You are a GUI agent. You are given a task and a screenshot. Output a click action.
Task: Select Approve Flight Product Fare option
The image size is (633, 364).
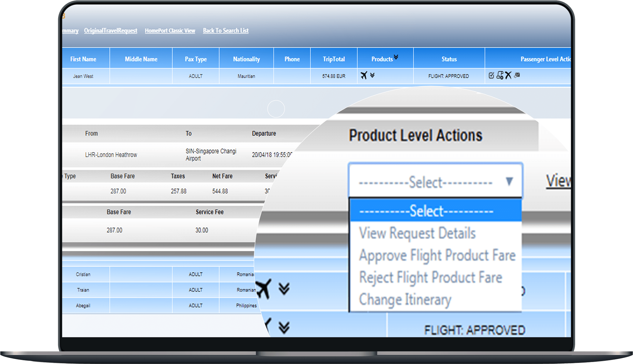[437, 255]
